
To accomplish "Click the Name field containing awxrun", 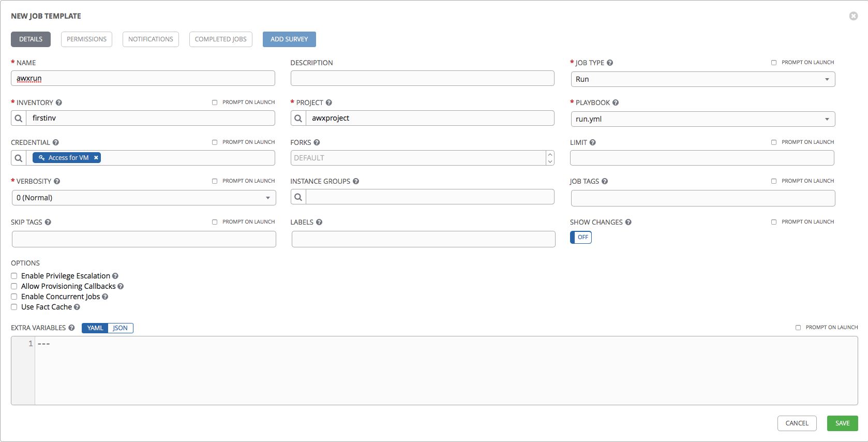I will coord(143,78).
